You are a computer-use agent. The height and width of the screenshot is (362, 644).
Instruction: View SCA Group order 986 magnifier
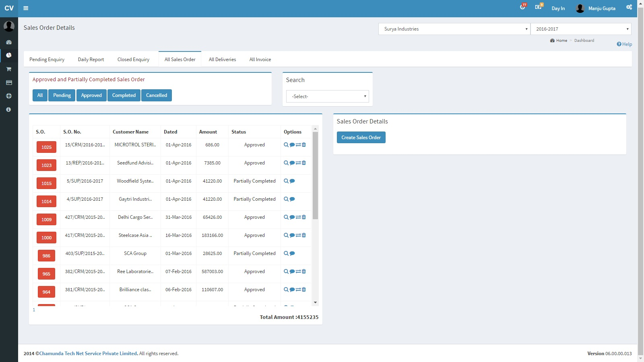(286, 253)
